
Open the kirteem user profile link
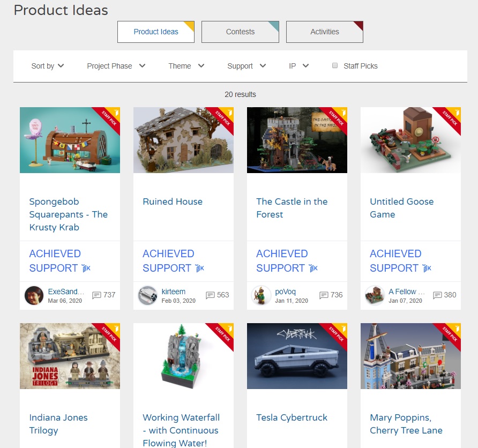174,292
